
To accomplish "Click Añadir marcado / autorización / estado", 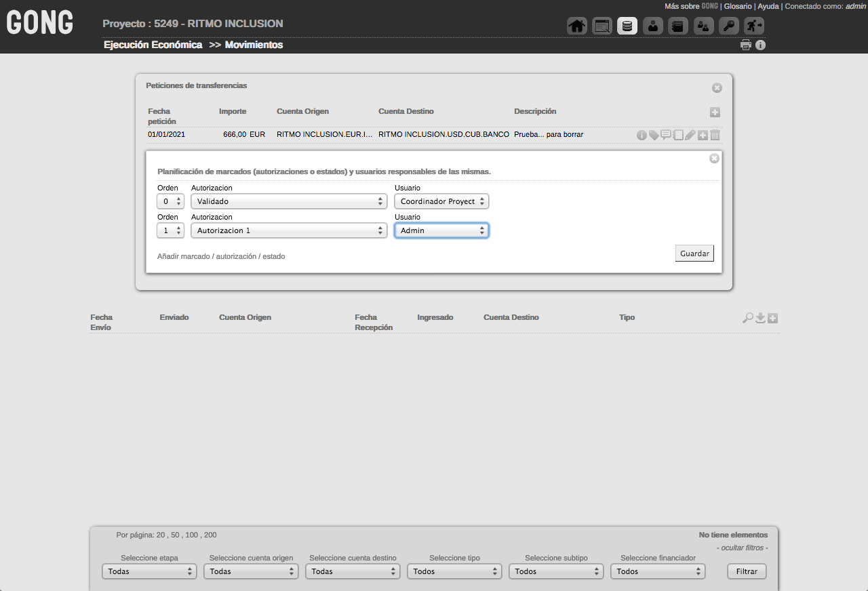I will click(x=221, y=257).
